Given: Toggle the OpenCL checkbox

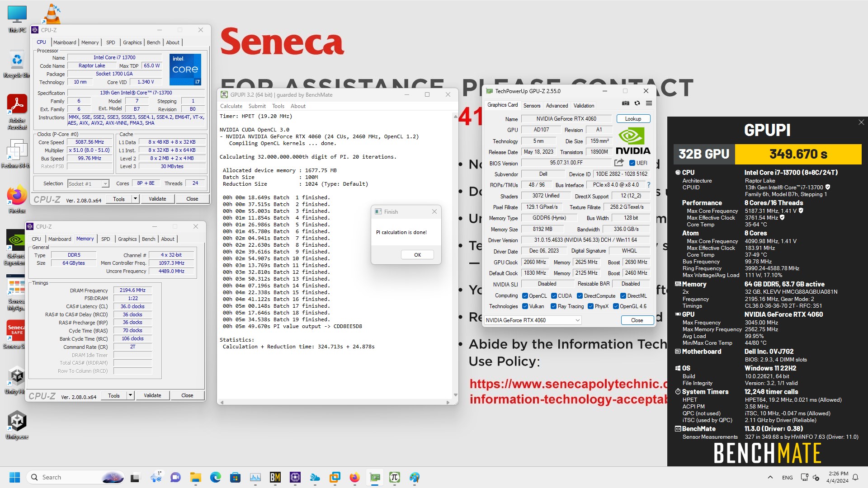Looking at the screenshot, I should tap(525, 296).
